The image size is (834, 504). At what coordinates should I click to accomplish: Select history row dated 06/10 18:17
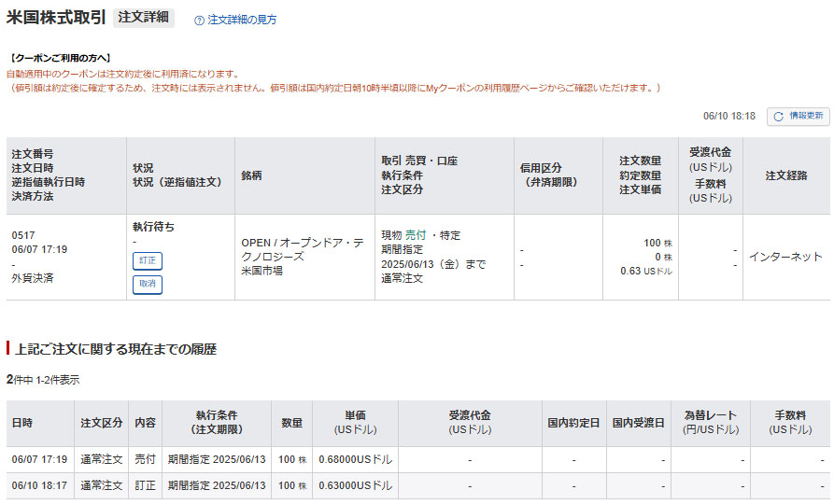tap(39, 486)
